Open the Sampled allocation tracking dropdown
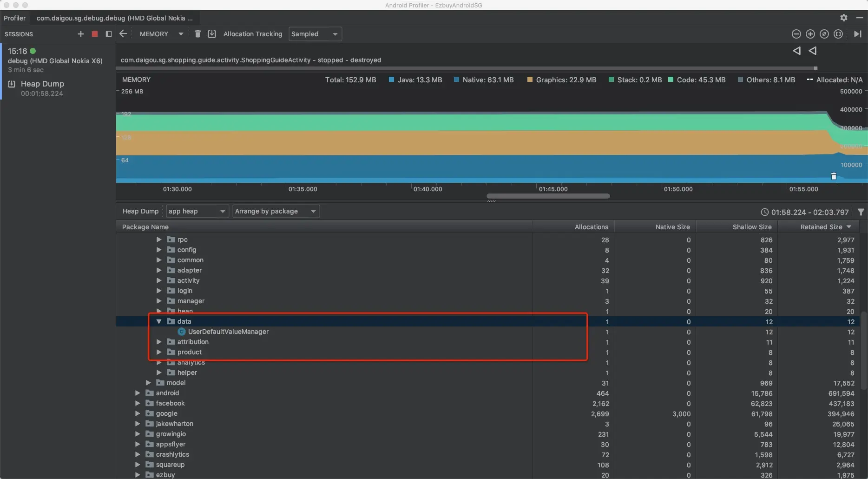The width and height of the screenshot is (868, 479). (x=315, y=34)
